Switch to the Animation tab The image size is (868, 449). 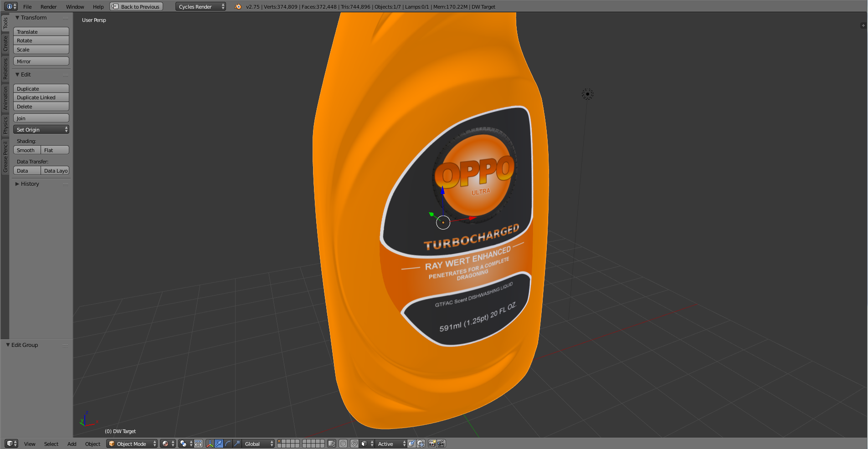coord(5,98)
